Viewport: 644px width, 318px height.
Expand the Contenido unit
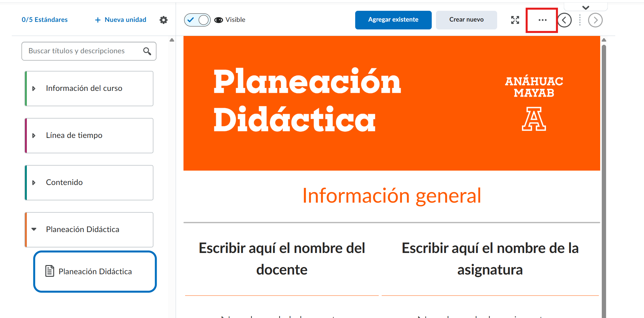(x=34, y=183)
